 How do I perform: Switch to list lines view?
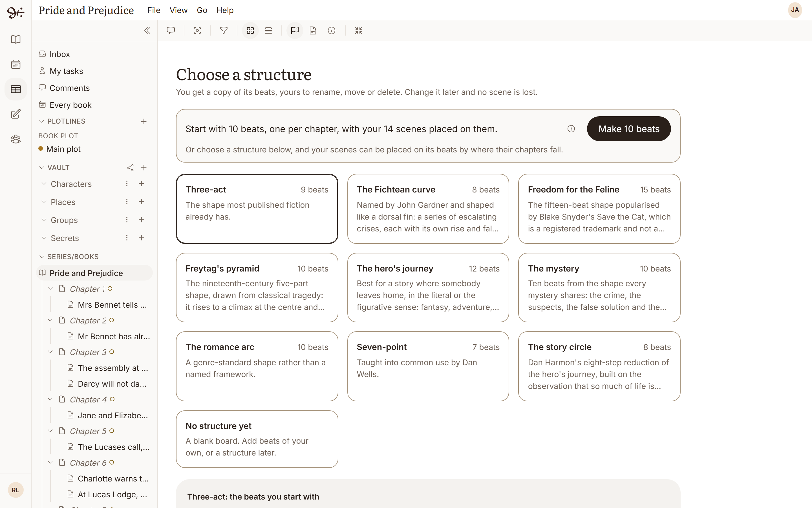[x=268, y=30]
